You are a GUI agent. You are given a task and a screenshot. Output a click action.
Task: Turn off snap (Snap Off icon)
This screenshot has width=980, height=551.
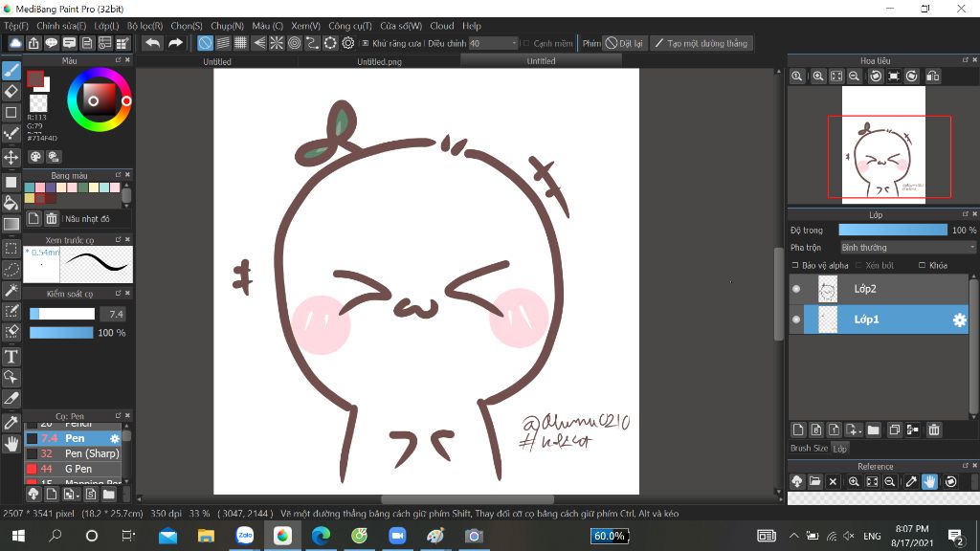coord(205,43)
